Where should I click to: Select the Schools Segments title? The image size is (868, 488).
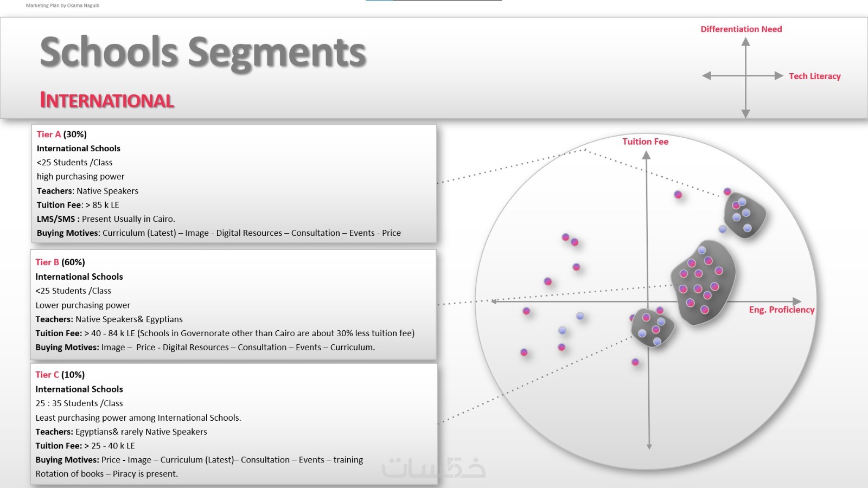(x=203, y=53)
